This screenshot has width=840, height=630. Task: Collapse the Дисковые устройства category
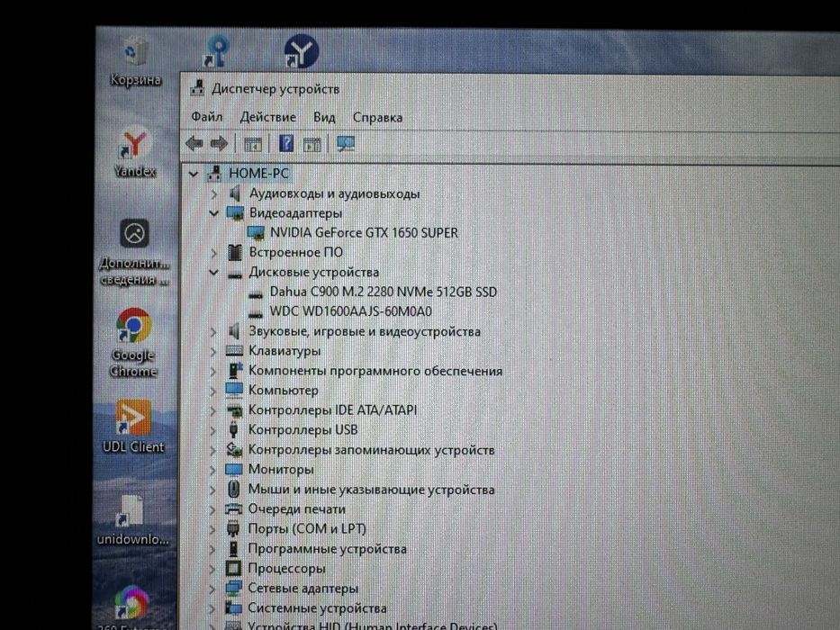213,273
